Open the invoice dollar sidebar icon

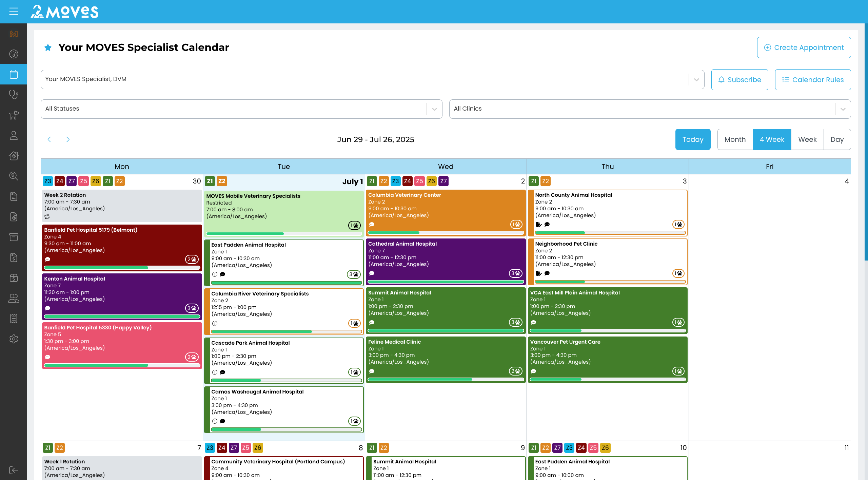(x=14, y=257)
